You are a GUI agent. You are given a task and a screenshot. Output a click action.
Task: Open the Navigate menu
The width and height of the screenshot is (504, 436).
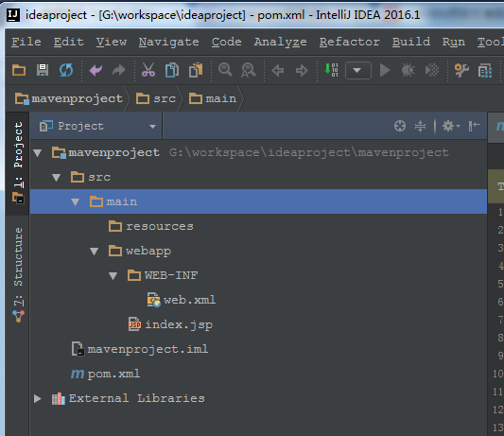click(x=169, y=43)
